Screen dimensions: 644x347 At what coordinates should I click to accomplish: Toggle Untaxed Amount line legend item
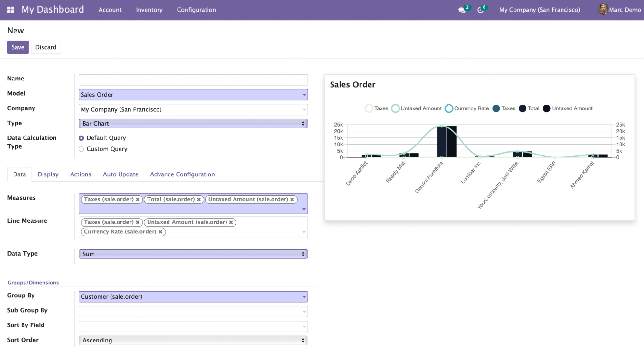(x=416, y=108)
